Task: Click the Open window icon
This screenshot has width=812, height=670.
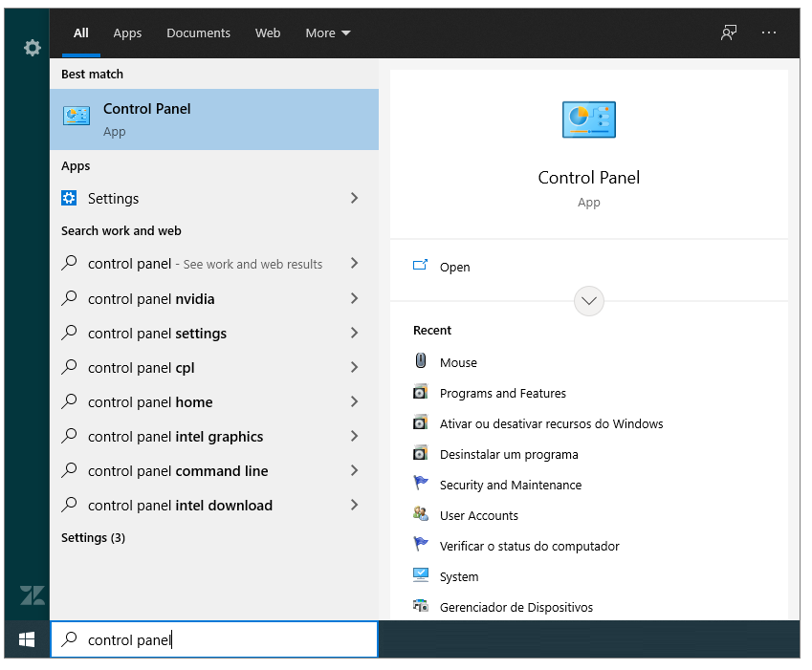Action: 420,266
